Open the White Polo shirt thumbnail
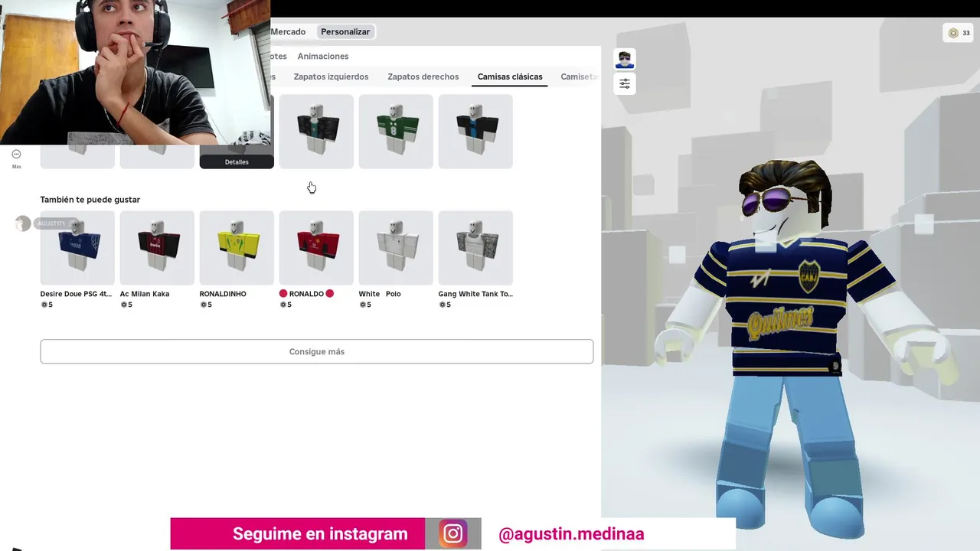Viewport: 980px width, 551px height. [x=396, y=248]
